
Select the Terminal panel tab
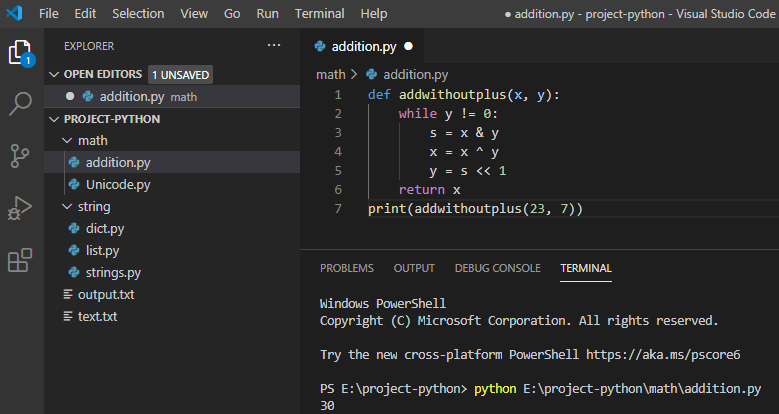[586, 268]
